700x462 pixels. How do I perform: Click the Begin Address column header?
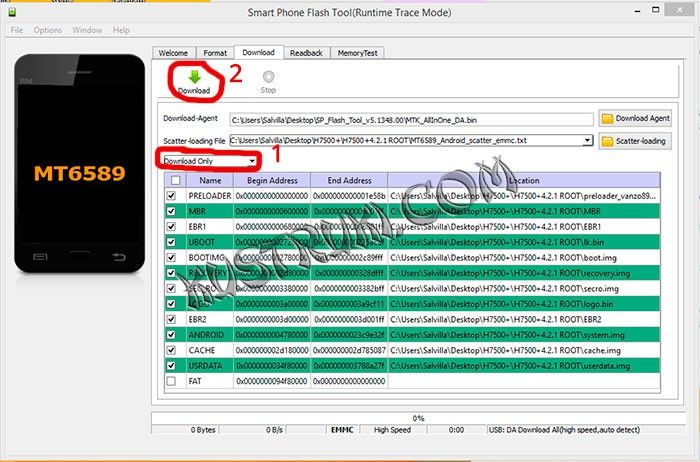tap(272, 180)
